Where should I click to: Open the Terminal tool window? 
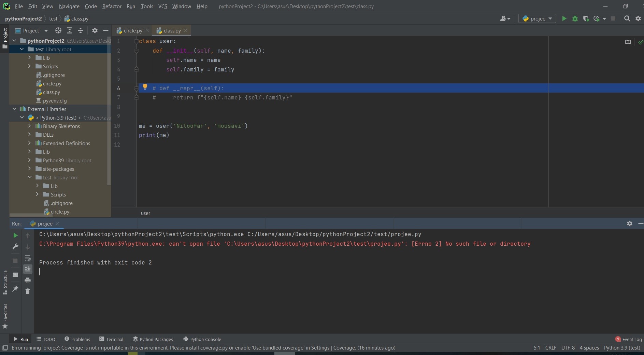click(111, 339)
